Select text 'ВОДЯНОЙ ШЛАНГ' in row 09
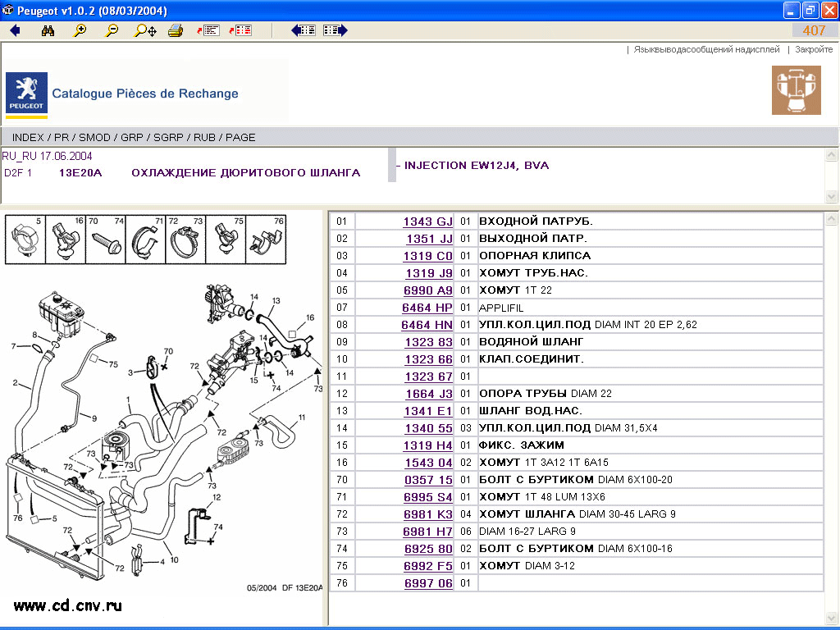 (531, 342)
